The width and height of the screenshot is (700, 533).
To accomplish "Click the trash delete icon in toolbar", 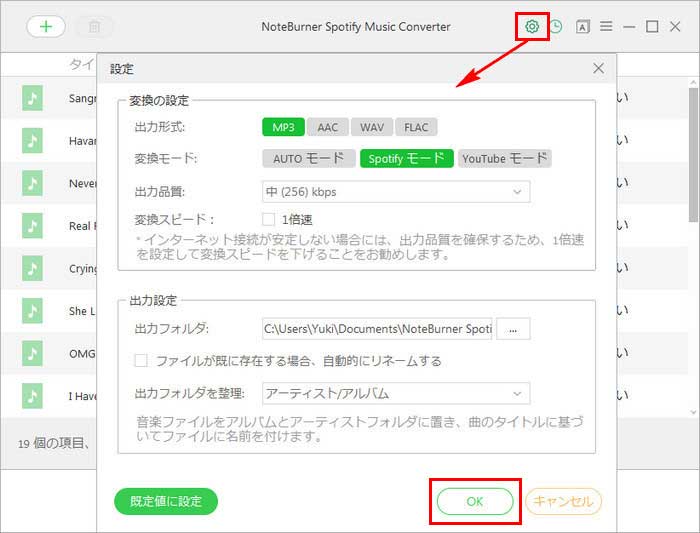I will pos(94,27).
